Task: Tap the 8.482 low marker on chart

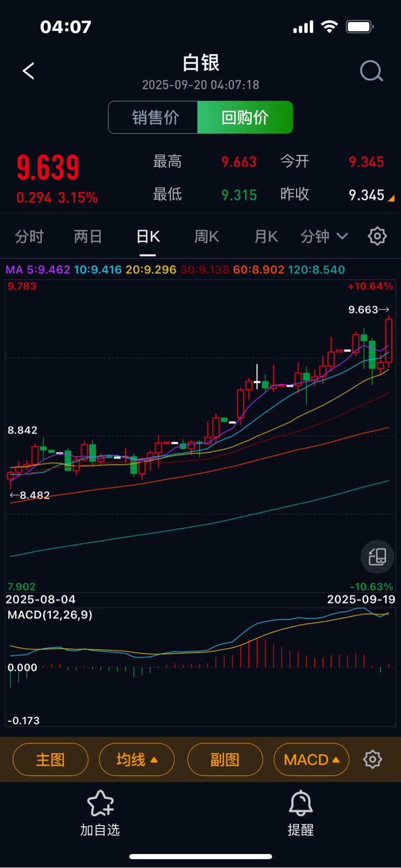Action: point(30,495)
